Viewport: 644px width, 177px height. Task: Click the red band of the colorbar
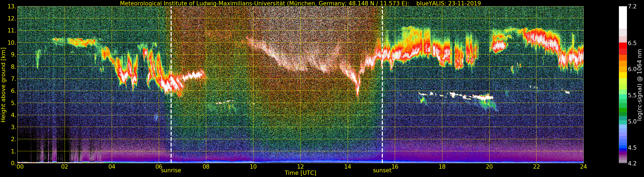pyautogui.click(x=623, y=49)
